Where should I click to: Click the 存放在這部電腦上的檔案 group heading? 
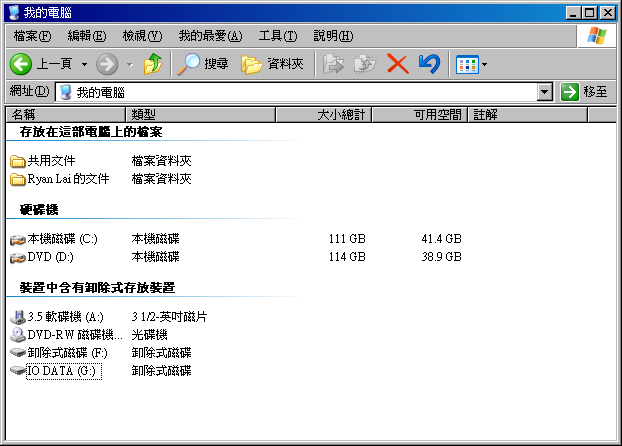91,132
